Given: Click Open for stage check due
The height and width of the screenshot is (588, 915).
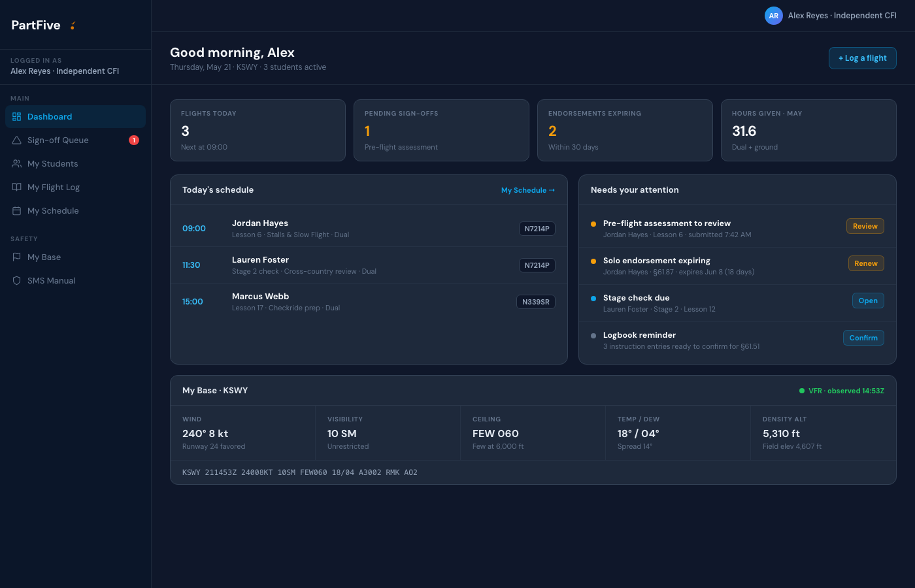Looking at the screenshot, I should pos(868,301).
